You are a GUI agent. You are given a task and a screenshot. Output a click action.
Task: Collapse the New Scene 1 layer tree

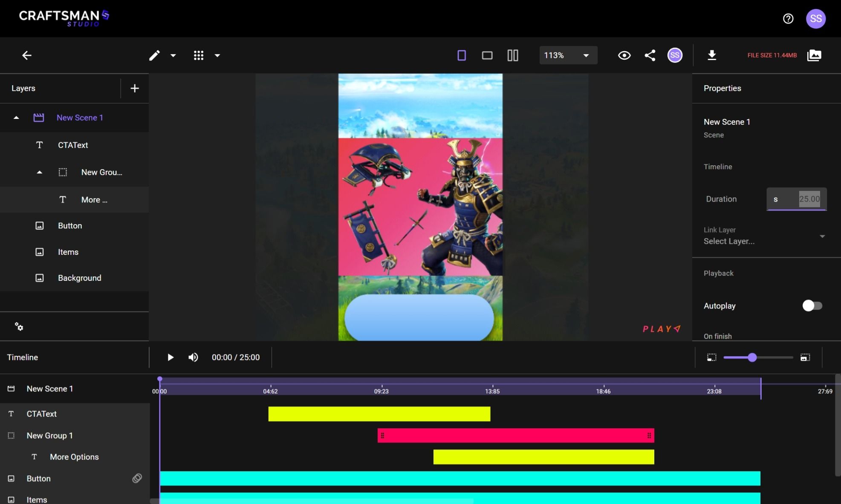click(x=16, y=118)
